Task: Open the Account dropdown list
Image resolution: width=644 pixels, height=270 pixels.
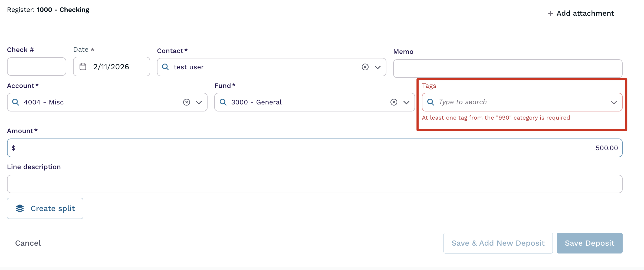Action: point(199,102)
